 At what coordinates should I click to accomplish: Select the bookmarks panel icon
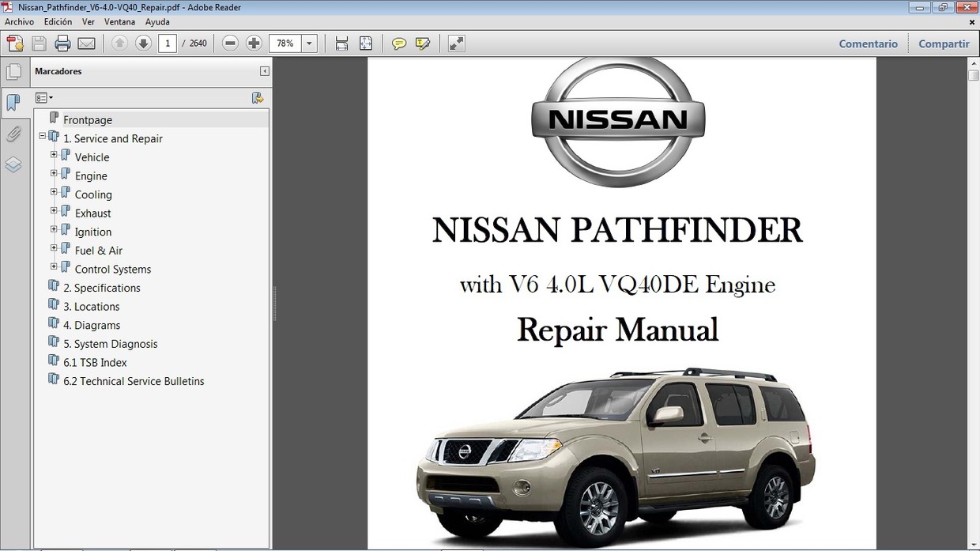(x=13, y=103)
